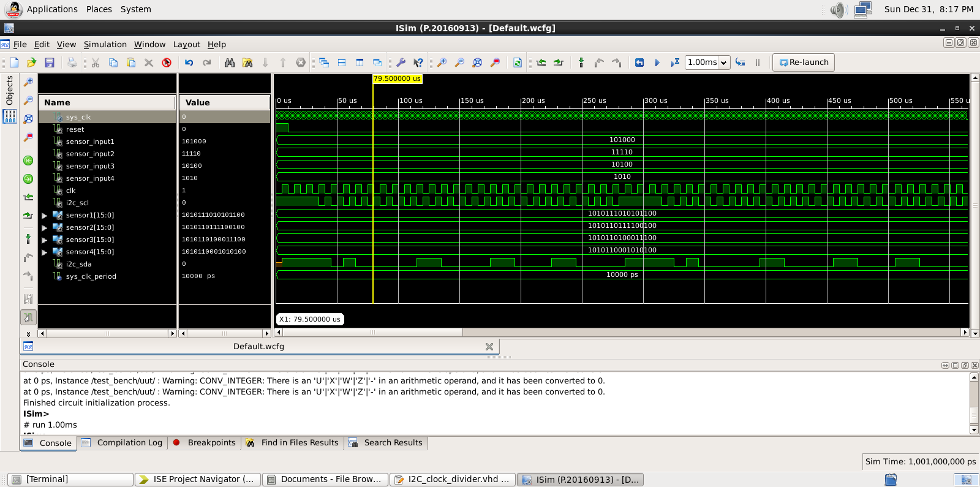Go to previous transition in the top toolbar
This screenshot has width=980, height=487.
tap(541, 62)
